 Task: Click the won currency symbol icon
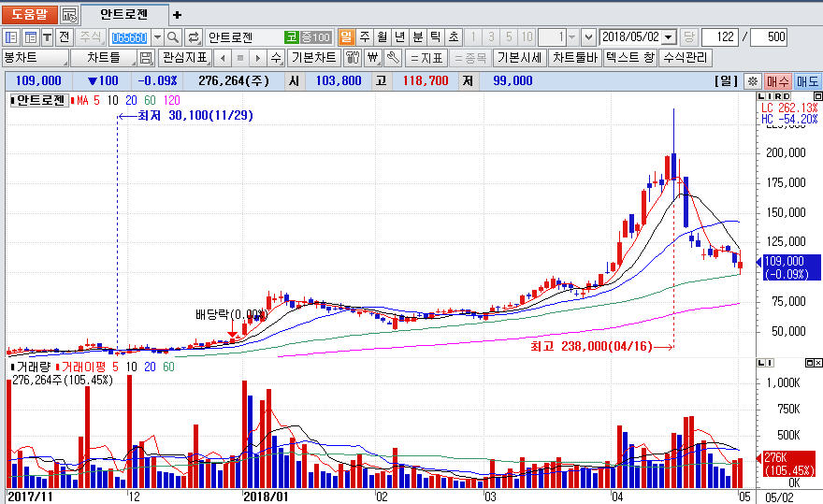(373, 58)
